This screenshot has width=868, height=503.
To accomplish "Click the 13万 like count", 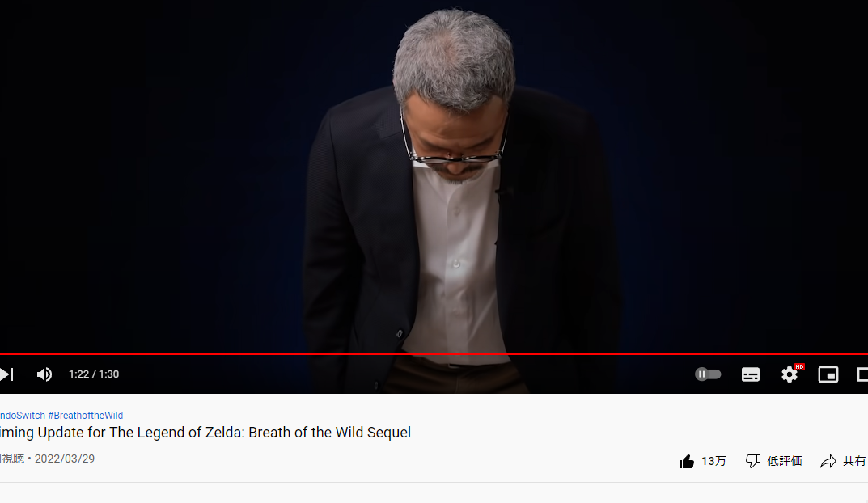I will tap(713, 461).
